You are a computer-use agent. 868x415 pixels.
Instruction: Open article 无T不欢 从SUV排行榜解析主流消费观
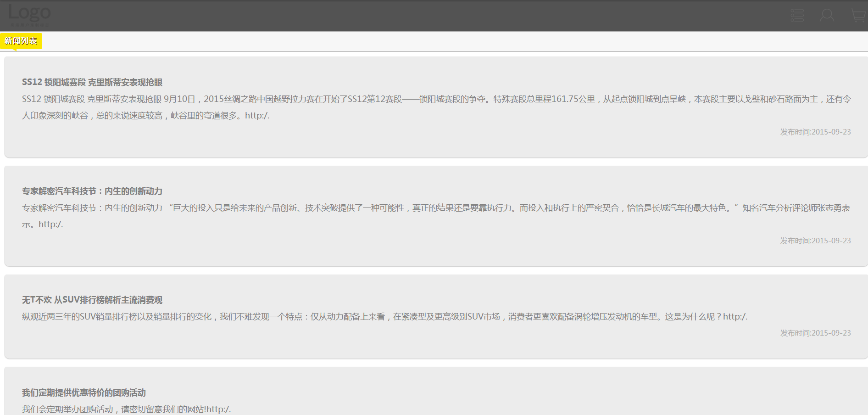click(x=92, y=300)
